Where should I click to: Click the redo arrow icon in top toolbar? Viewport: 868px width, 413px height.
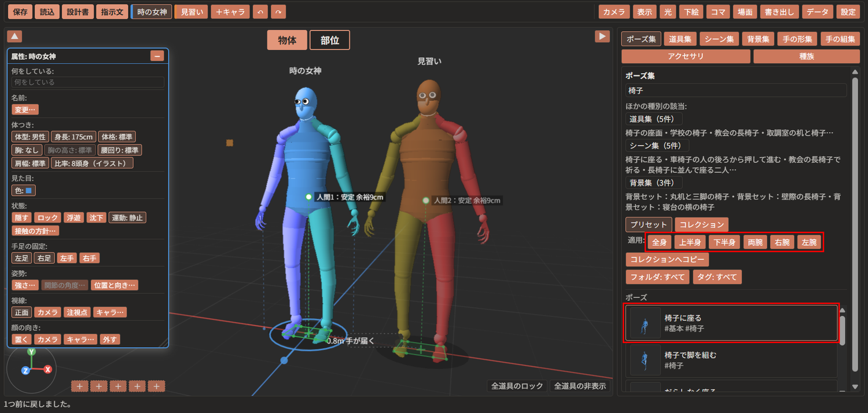pyautogui.click(x=278, y=12)
